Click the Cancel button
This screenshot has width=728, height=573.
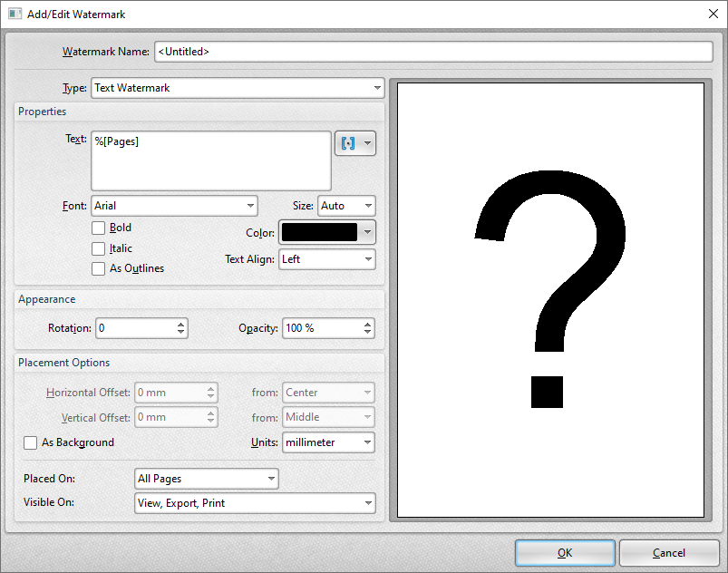(x=669, y=553)
